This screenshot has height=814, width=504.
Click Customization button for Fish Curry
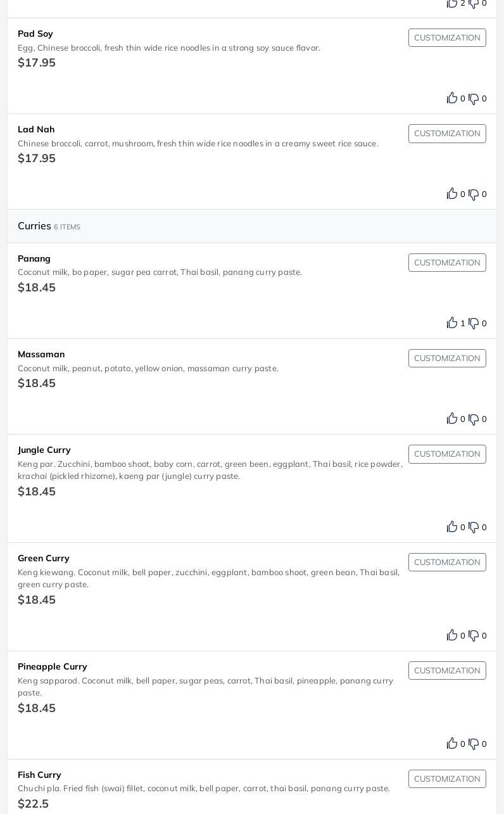447,779
